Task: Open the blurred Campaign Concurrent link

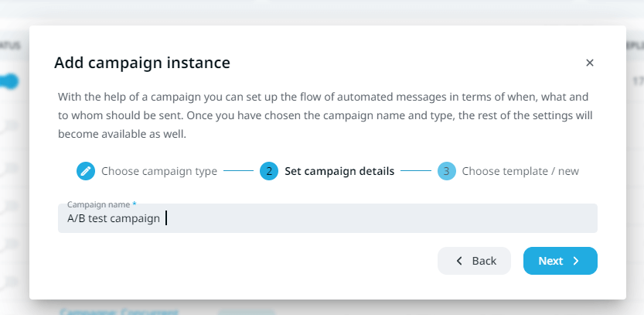Action: [119, 312]
